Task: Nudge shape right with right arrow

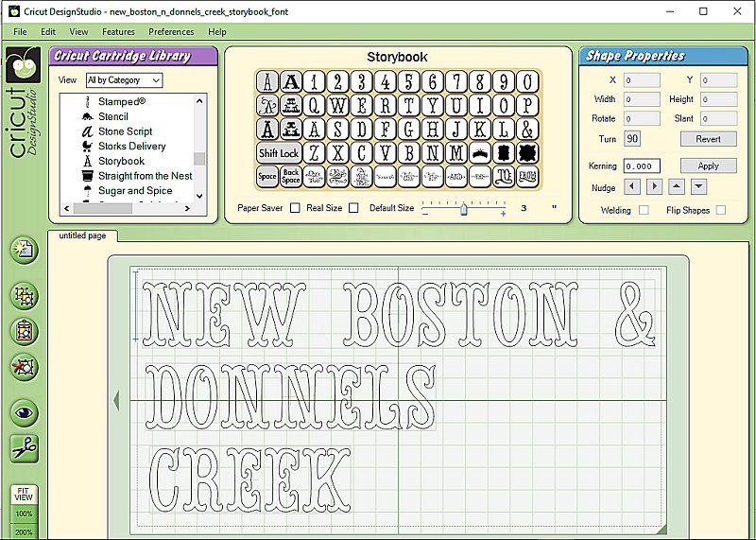Action: (x=654, y=186)
